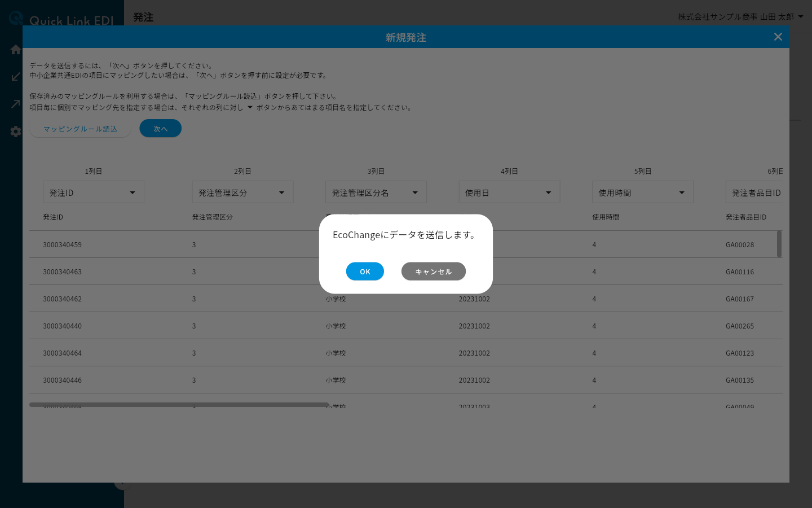Click cell GA00265
Viewport: 812px width, 508px height.
(x=740, y=326)
